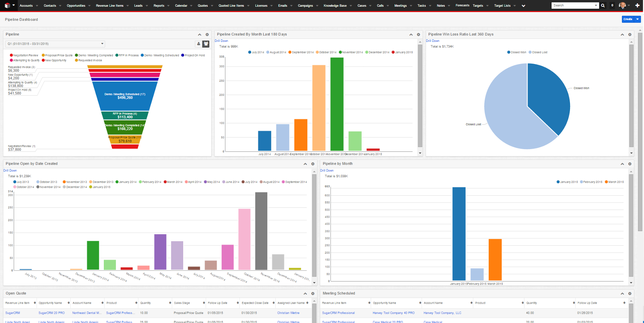Click the quick create plus icon
The height and width of the screenshot is (323, 644).
637,5
